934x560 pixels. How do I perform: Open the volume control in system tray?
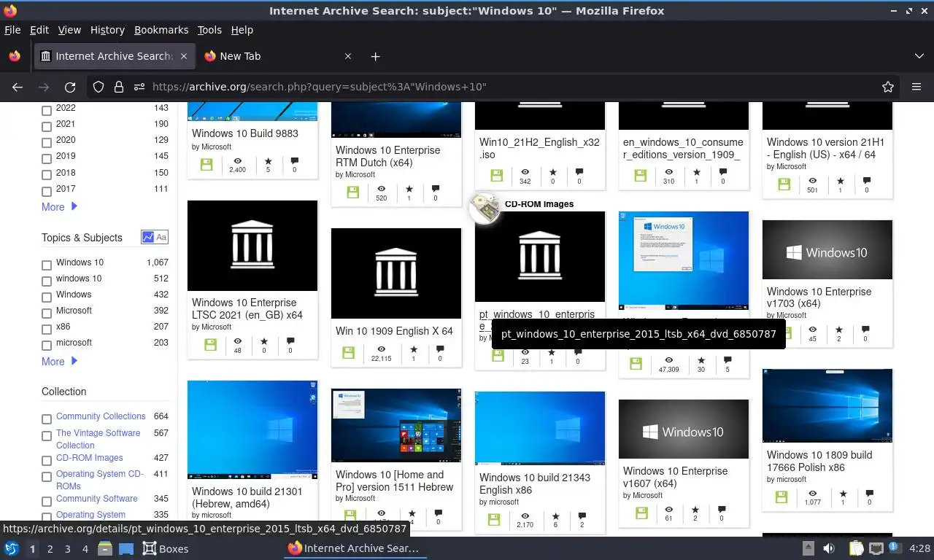tap(829, 548)
